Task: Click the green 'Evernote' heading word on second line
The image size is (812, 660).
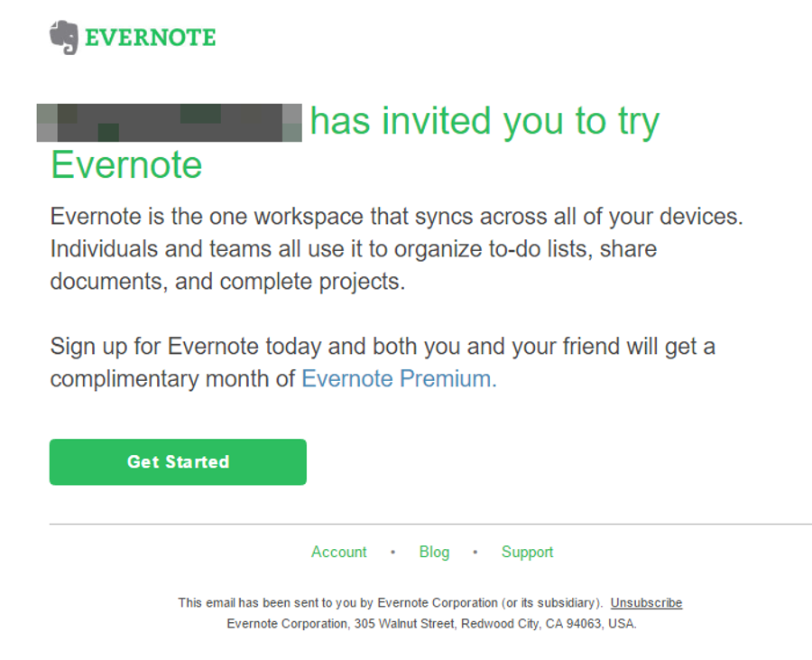Action: point(126,164)
